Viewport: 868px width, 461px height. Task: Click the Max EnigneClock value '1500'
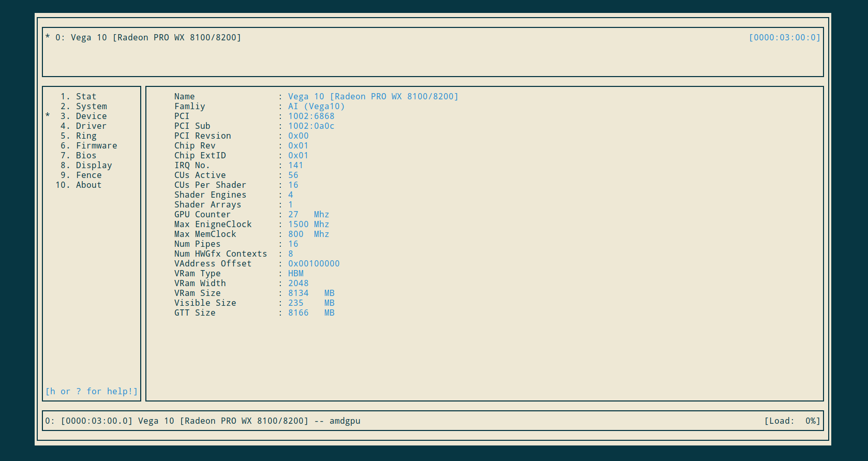(x=298, y=224)
